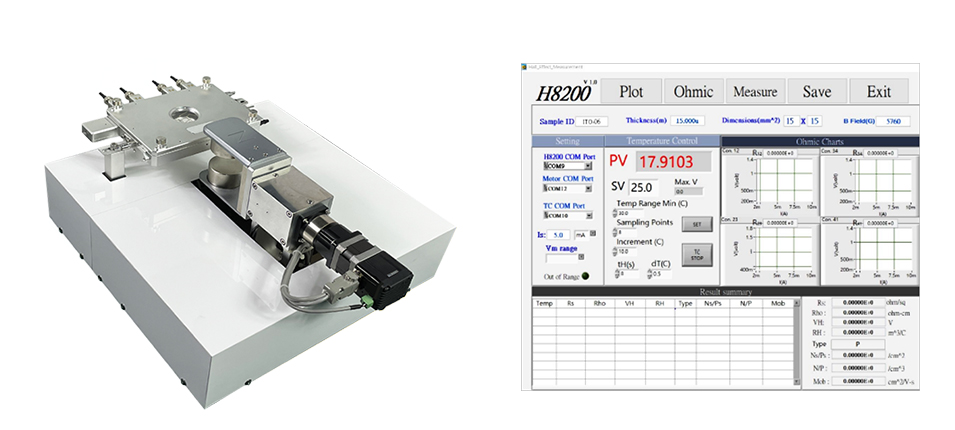Open the Ohmic check
Image resolution: width=955 pixels, height=430 pixels.
coord(693,91)
